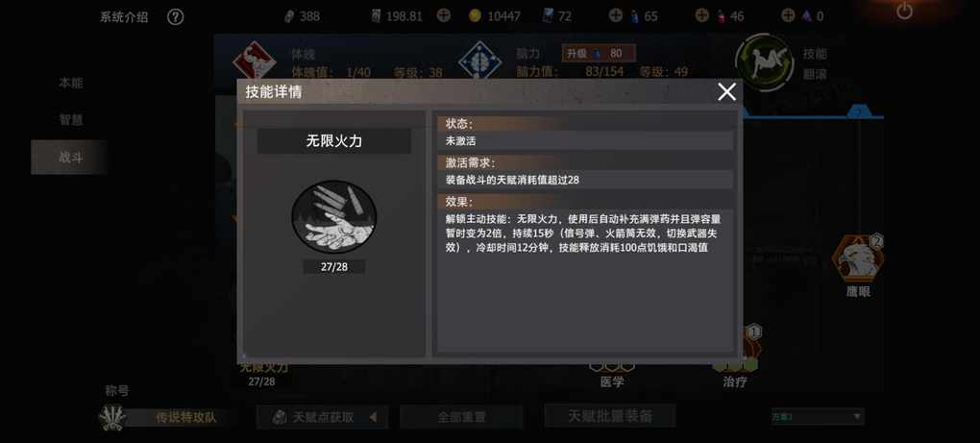
Task: Click the 无限火力 skill hand icon
Action: click(333, 216)
